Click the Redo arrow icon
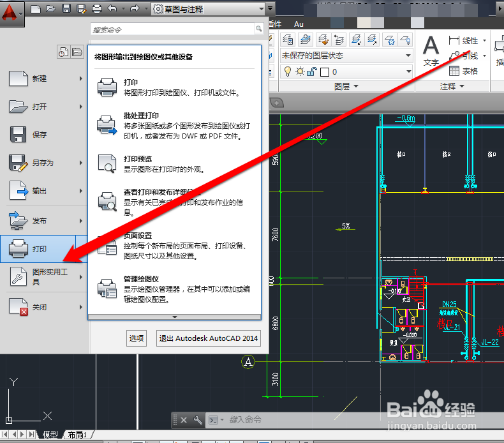Image resolution: width=504 pixels, height=443 pixels. (135, 9)
